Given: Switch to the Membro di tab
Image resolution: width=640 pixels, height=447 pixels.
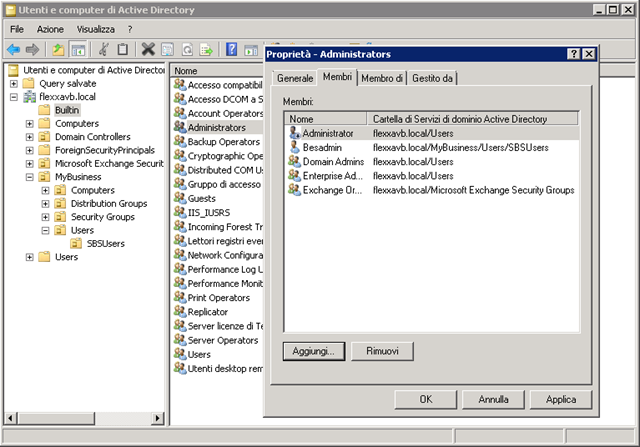Looking at the screenshot, I should 382,78.
